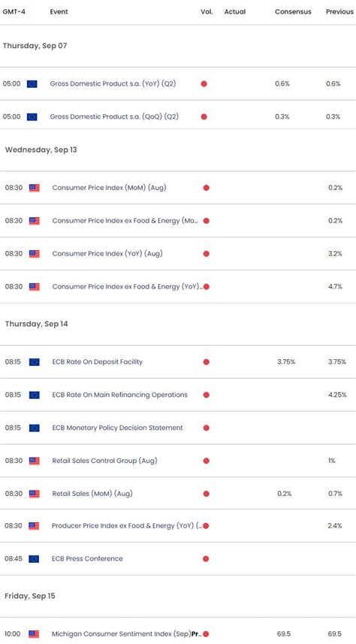Click the Friday, Sep 15 date heading
The width and height of the screenshot is (356, 644).
[30, 596]
